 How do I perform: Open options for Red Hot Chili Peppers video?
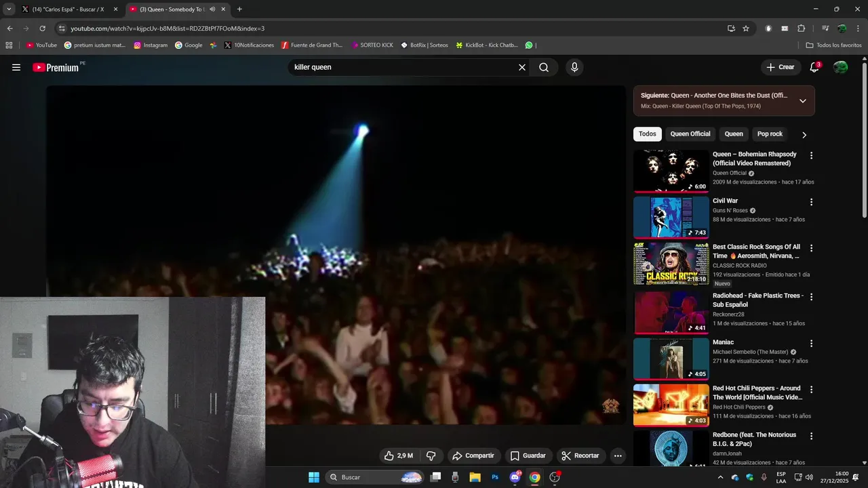click(811, 390)
